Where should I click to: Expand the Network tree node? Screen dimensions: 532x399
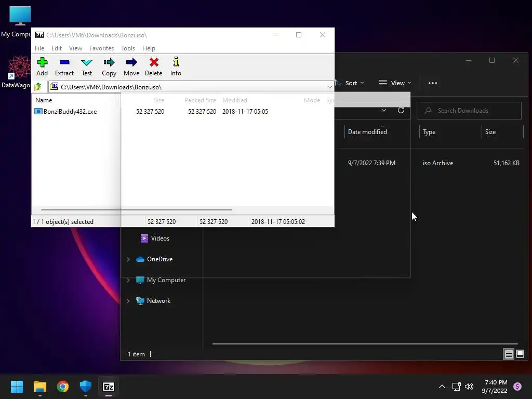(x=128, y=301)
